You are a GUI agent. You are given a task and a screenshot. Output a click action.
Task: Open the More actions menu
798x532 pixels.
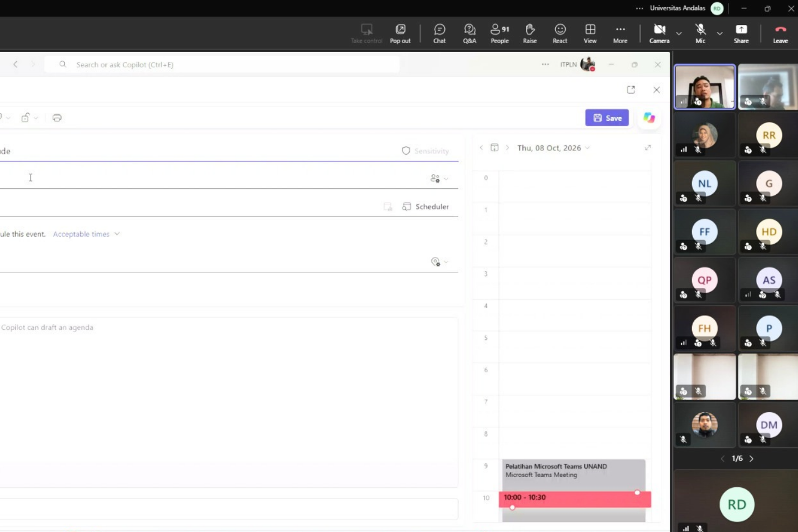click(x=620, y=34)
